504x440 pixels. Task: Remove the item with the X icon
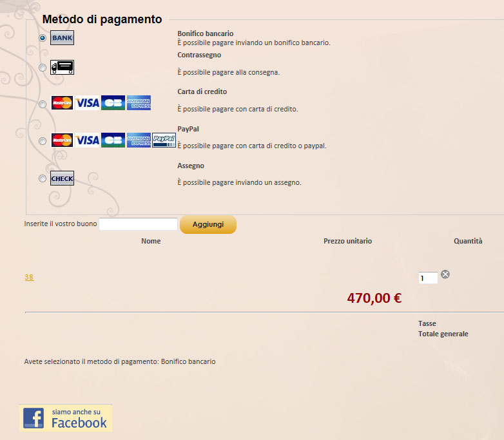coord(445,274)
